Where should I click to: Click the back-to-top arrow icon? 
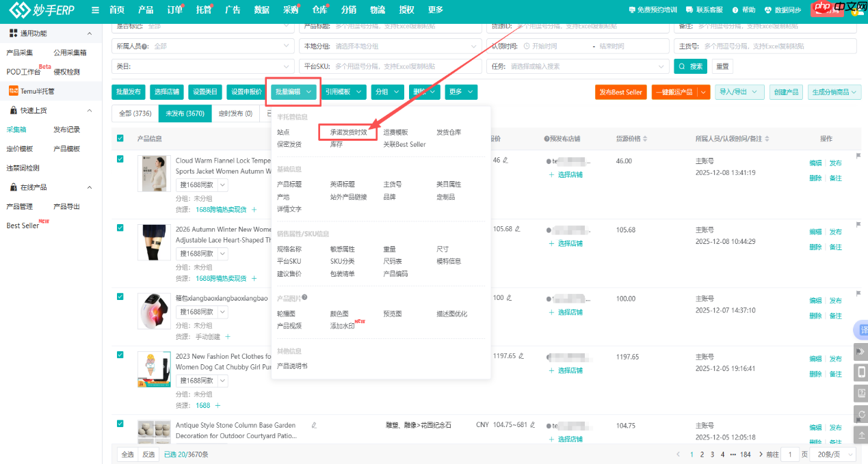coord(861,435)
